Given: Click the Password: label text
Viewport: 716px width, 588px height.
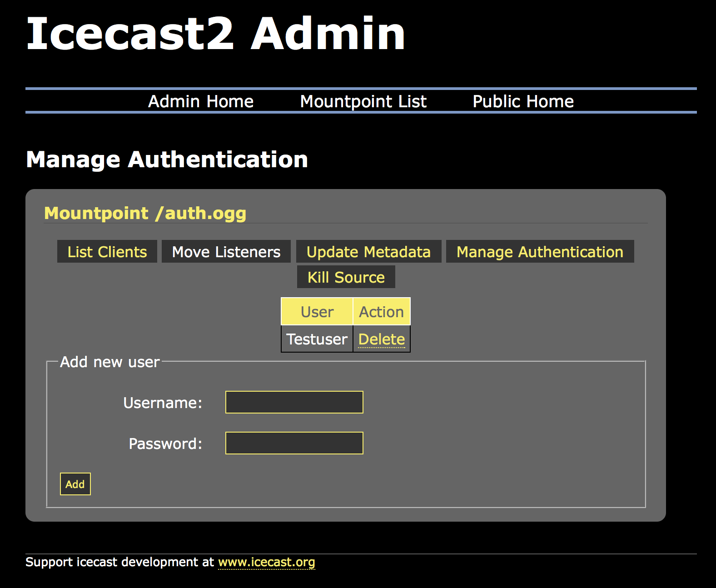Looking at the screenshot, I should [165, 443].
